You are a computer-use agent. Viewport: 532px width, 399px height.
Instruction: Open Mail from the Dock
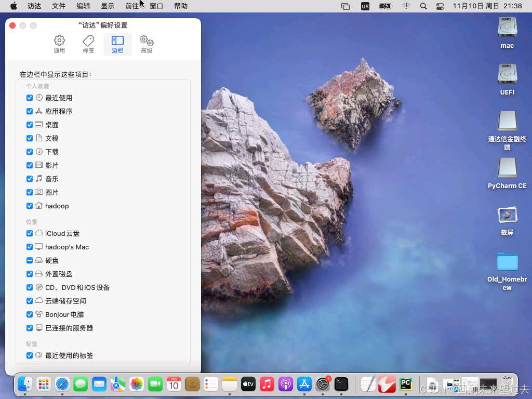99,384
